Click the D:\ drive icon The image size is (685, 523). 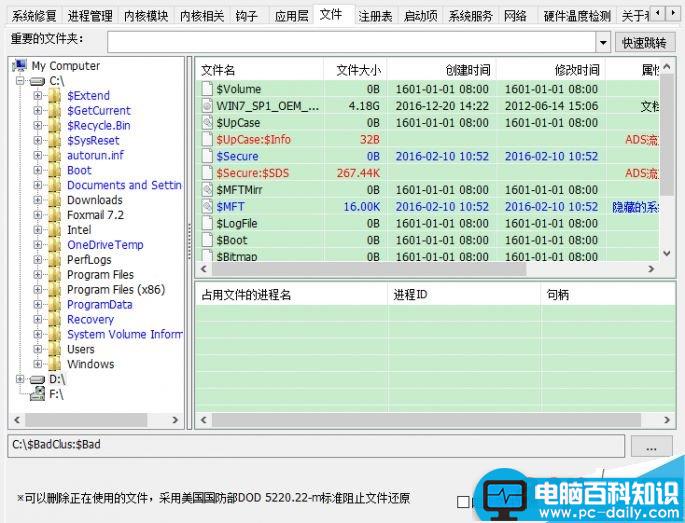coord(38,380)
